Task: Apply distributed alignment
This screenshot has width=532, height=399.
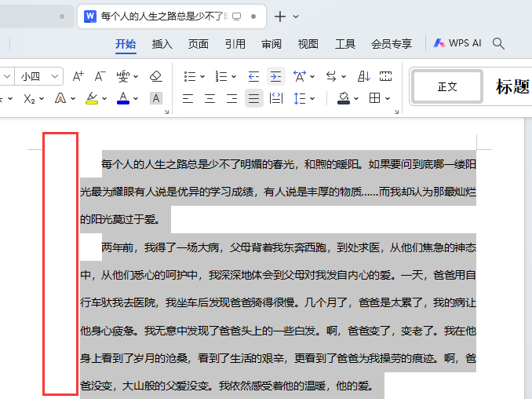Action: pyautogui.click(x=276, y=98)
